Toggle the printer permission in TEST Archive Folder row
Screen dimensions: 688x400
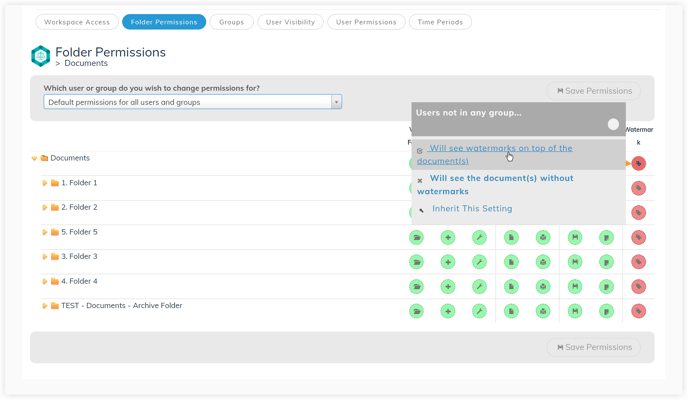543,311
